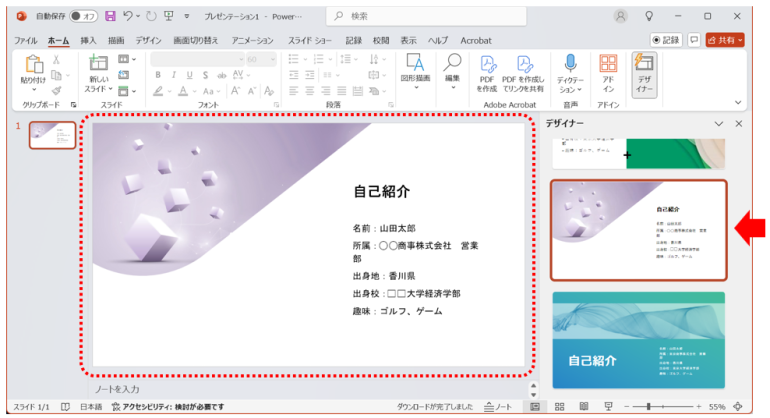
Task: Open the font dialog launcher
Action: [276, 105]
